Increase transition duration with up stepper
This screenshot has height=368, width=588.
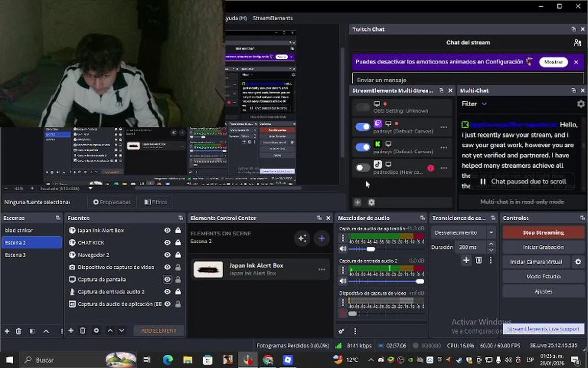tap(491, 244)
